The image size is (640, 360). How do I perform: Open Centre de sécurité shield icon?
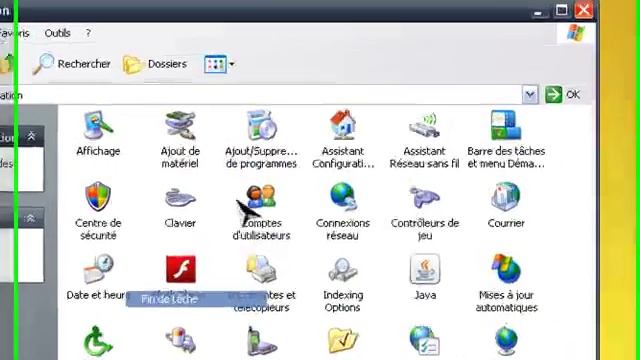pos(98,196)
